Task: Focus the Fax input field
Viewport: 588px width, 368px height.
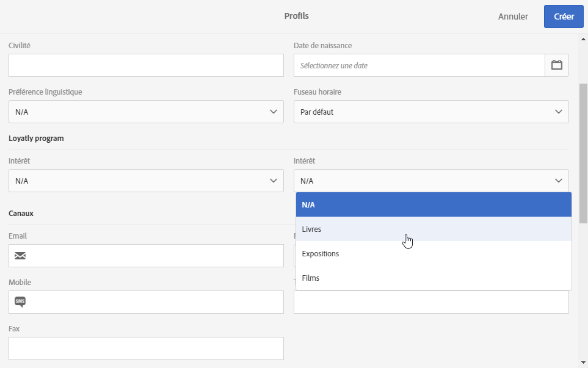Action: (x=146, y=348)
